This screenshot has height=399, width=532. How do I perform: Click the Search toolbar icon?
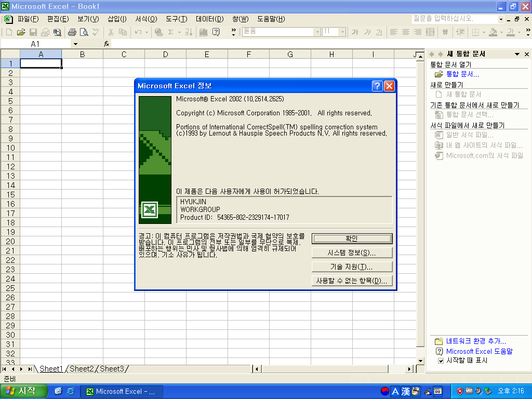point(57,32)
